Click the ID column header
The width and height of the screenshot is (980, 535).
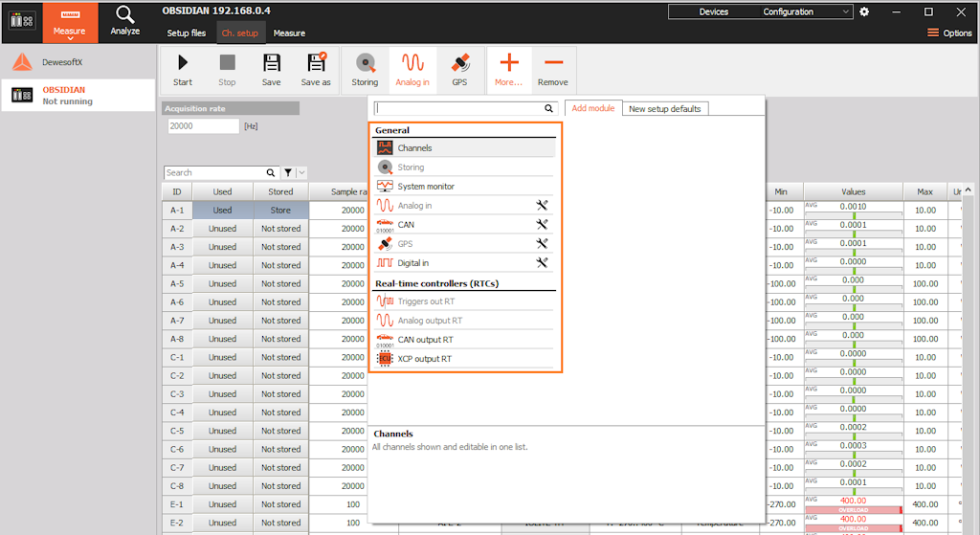(177, 191)
